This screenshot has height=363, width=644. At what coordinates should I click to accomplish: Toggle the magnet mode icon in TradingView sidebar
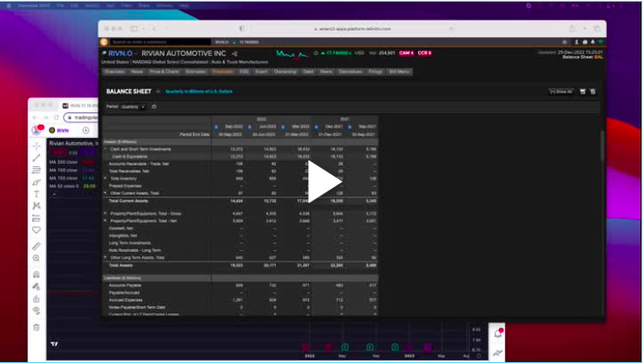[36, 274]
